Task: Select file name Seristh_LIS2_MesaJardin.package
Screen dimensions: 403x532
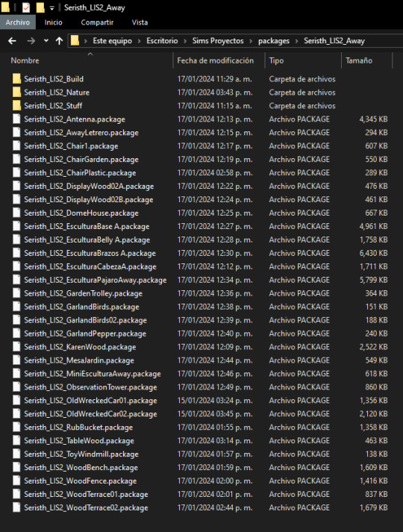Action: (79, 360)
